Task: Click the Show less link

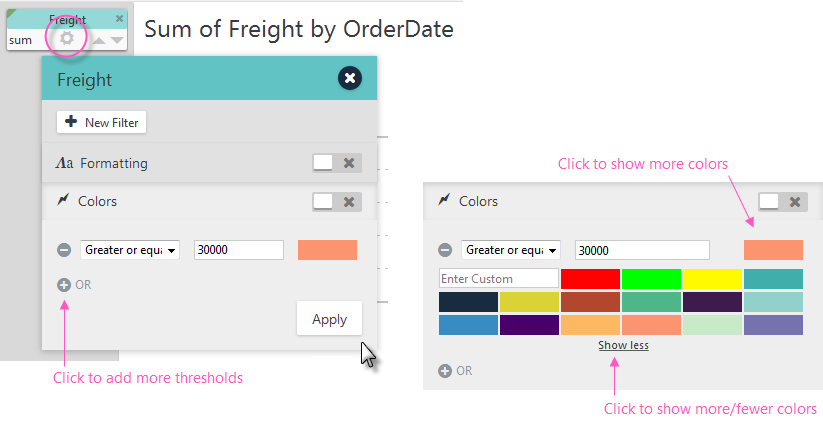Action: pos(623,345)
